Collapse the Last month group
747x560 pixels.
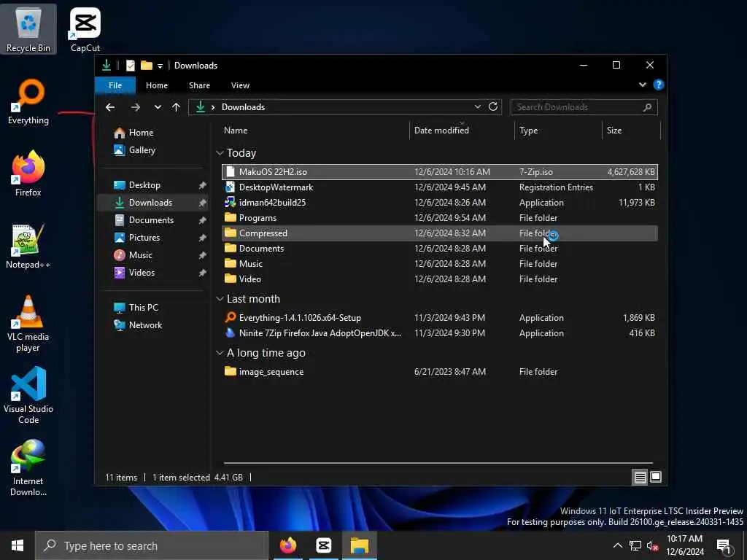coord(220,299)
